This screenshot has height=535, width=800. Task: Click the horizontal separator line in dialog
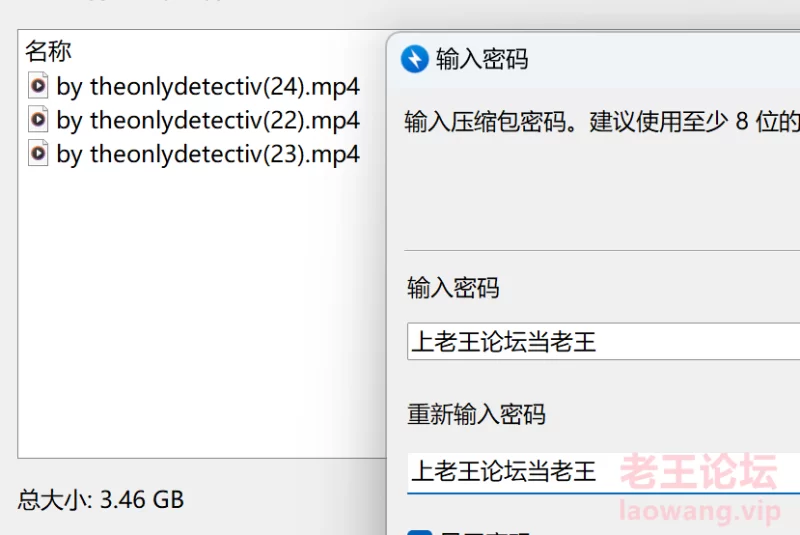click(x=602, y=250)
